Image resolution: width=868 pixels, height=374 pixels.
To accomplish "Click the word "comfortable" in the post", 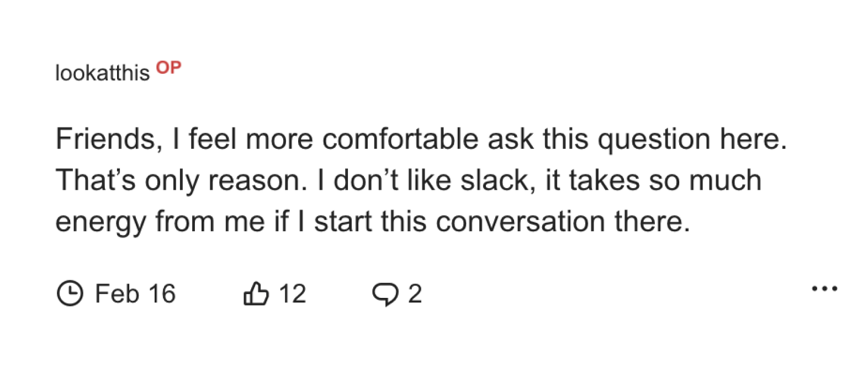I will [400, 139].
